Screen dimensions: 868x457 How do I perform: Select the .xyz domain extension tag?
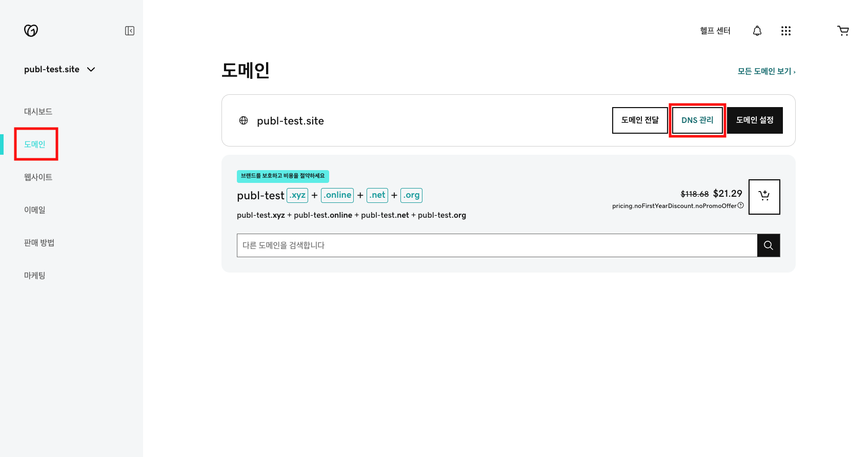point(297,195)
